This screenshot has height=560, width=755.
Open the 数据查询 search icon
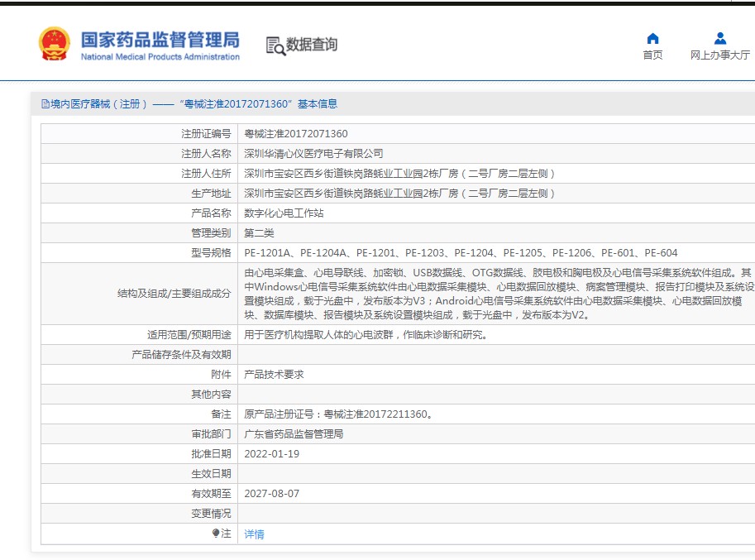[x=275, y=45]
